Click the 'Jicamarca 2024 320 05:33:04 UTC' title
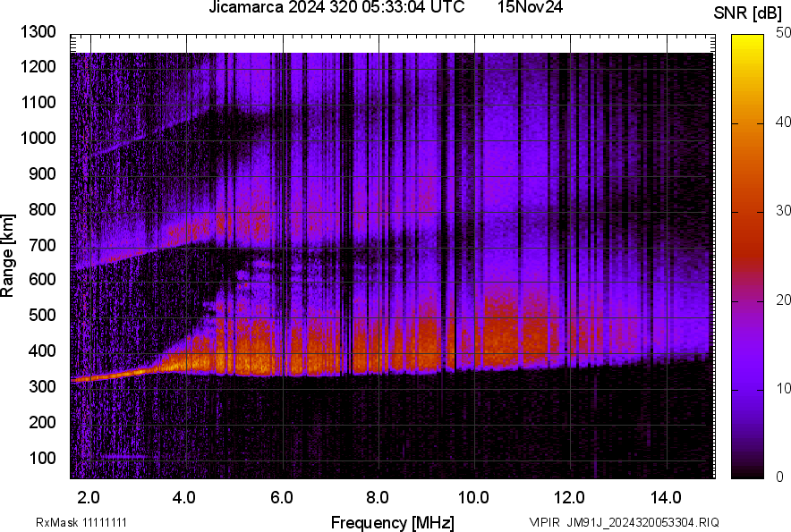791x532 pixels. tap(336, 8)
